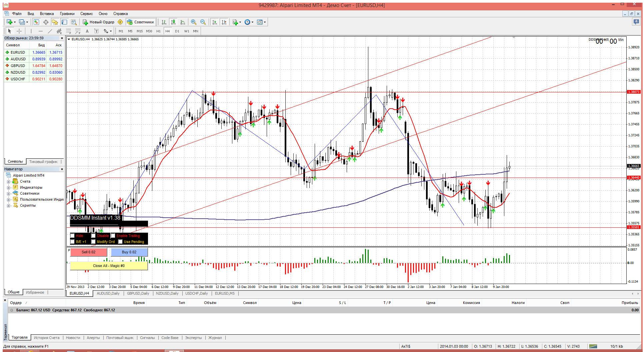
Task: Select the cursor arrow tool
Action: (10, 31)
